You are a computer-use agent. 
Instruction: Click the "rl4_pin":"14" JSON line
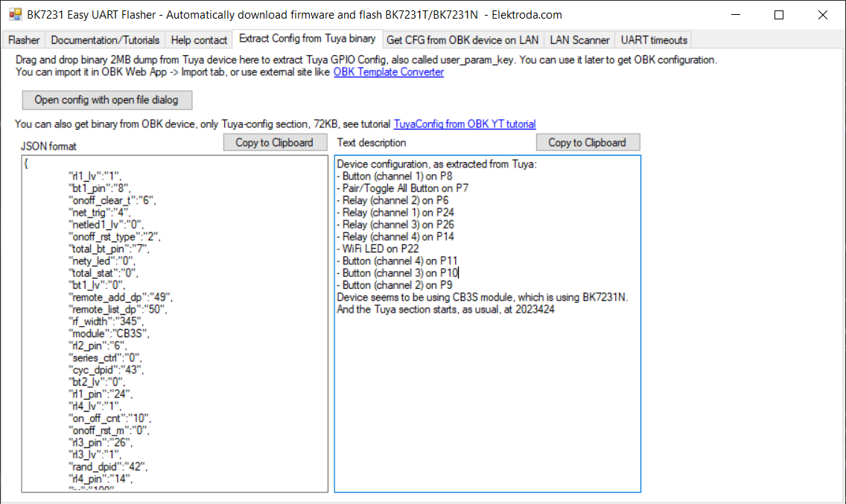(101, 479)
